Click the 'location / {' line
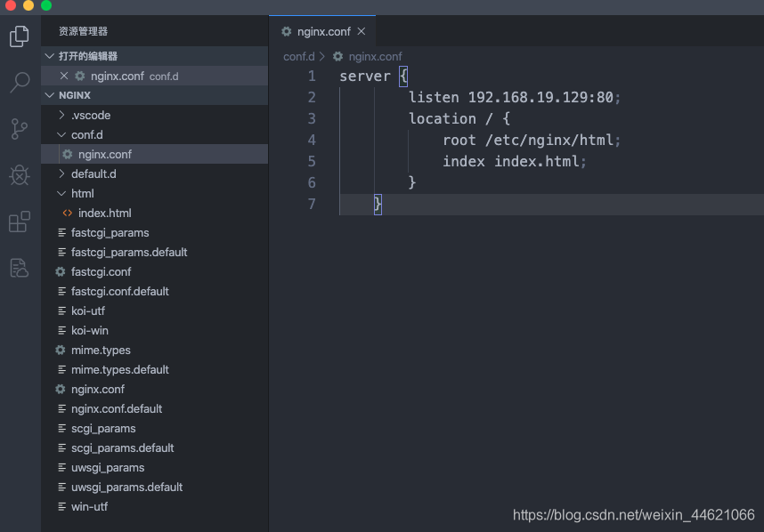 [459, 118]
